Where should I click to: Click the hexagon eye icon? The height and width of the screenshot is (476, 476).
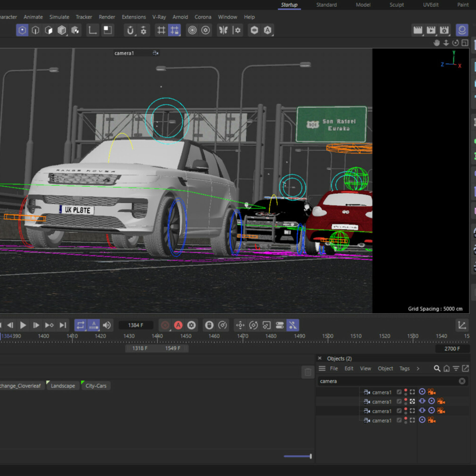click(254, 30)
